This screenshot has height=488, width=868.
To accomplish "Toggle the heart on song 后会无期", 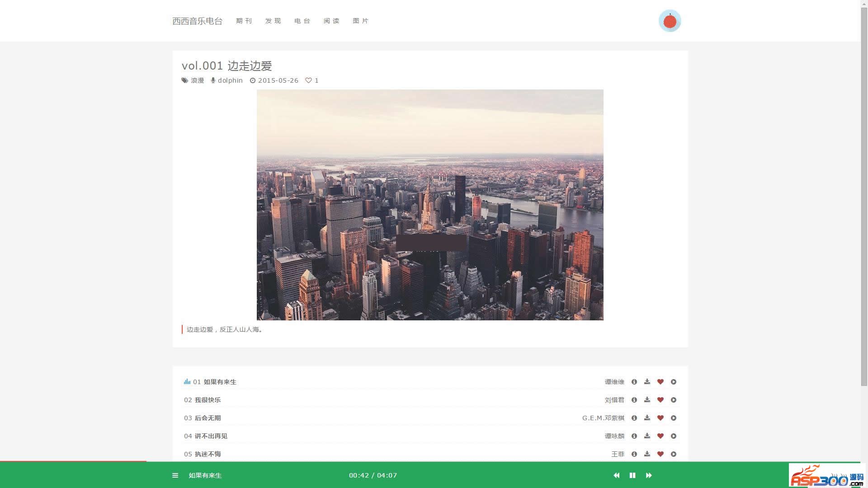I will 660,418.
